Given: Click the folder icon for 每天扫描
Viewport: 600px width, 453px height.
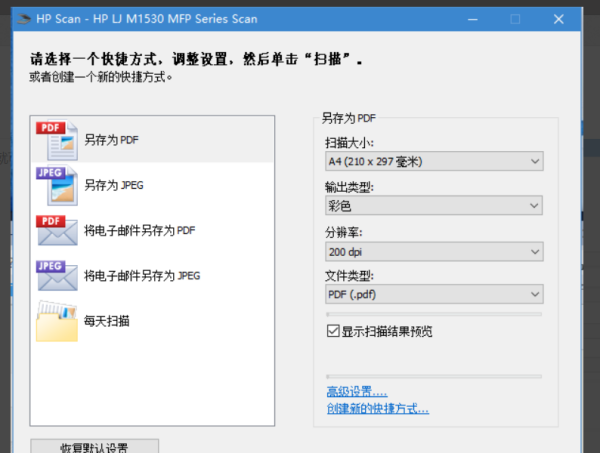Looking at the screenshot, I should pyautogui.click(x=56, y=321).
